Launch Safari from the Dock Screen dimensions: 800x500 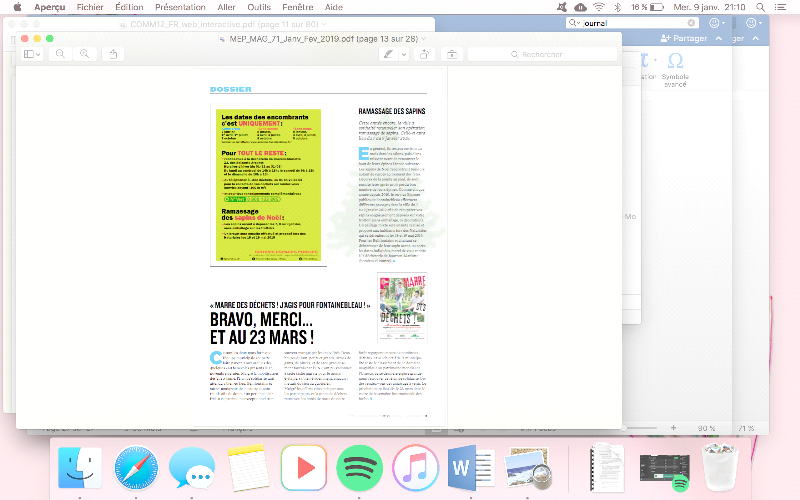[136, 467]
